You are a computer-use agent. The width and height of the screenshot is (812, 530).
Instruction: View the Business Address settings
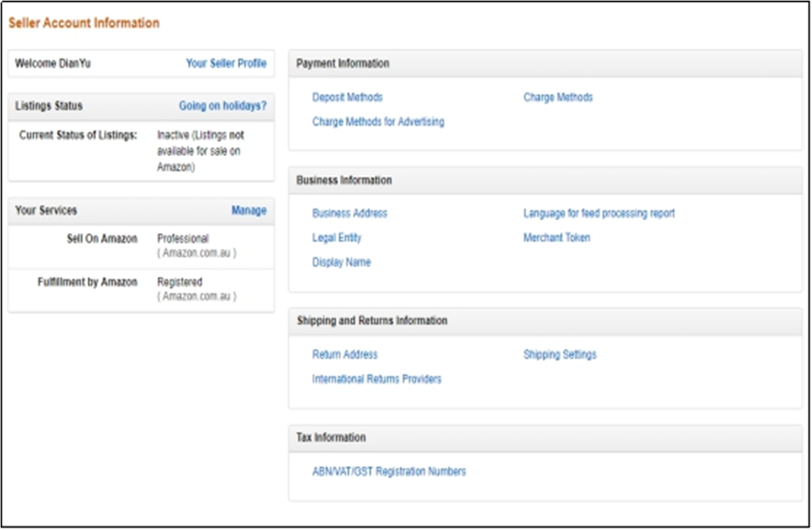pos(349,213)
